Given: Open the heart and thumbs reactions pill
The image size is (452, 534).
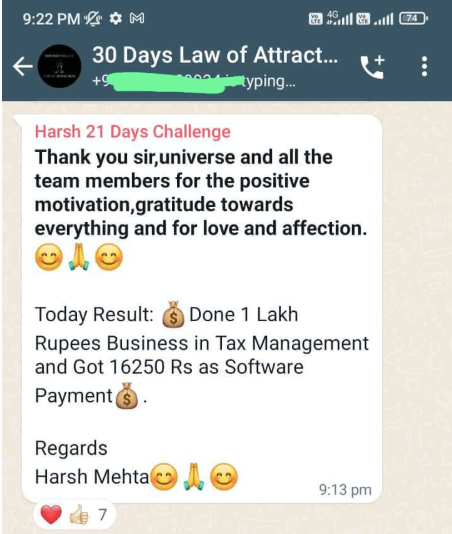Looking at the screenshot, I should (75, 514).
